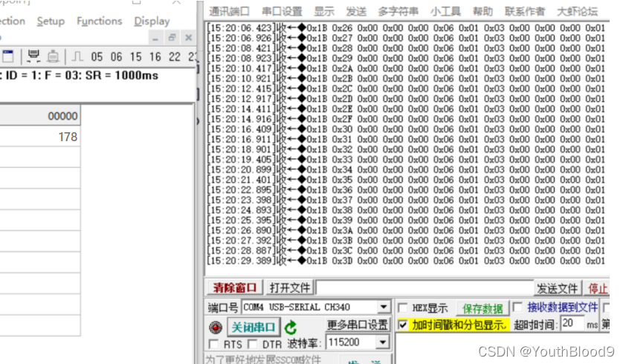This screenshot has height=364, width=626.
Task: Click the 保存数据 button
Action: (x=483, y=308)
